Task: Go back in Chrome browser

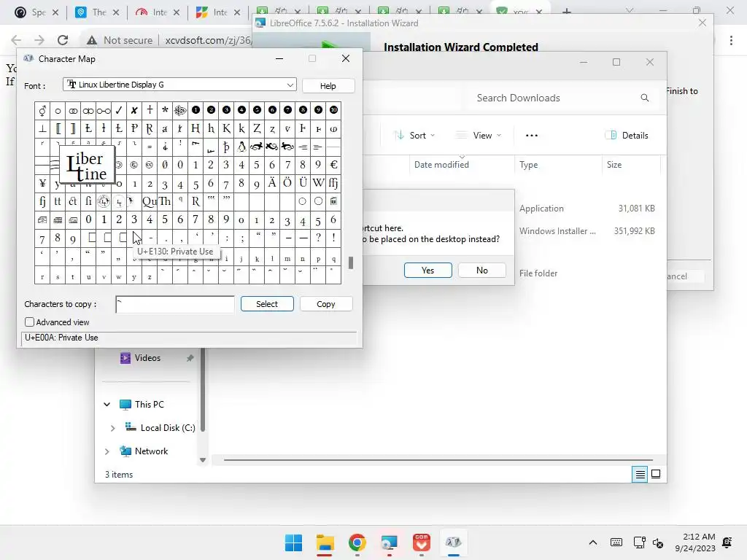Action: (x=16, y=40)
